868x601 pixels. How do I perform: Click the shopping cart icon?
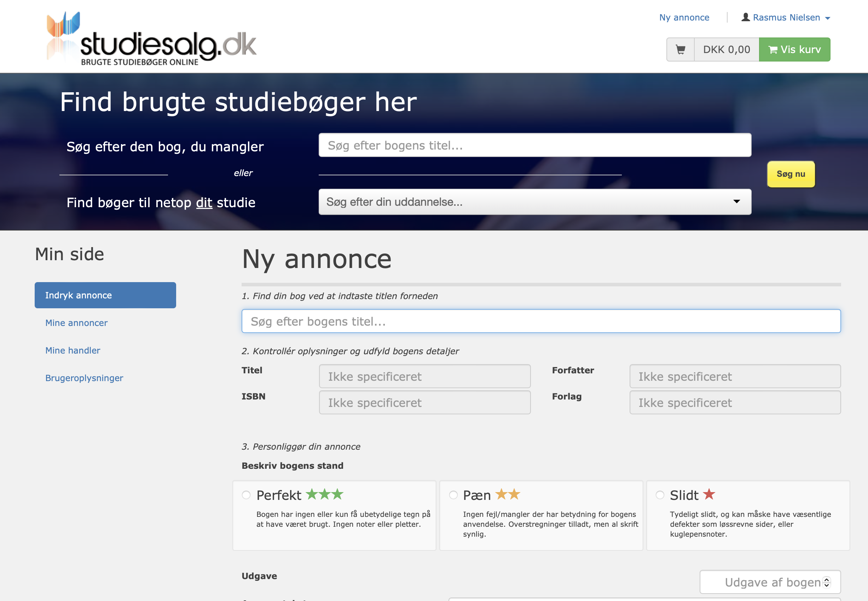coord(681,49)
